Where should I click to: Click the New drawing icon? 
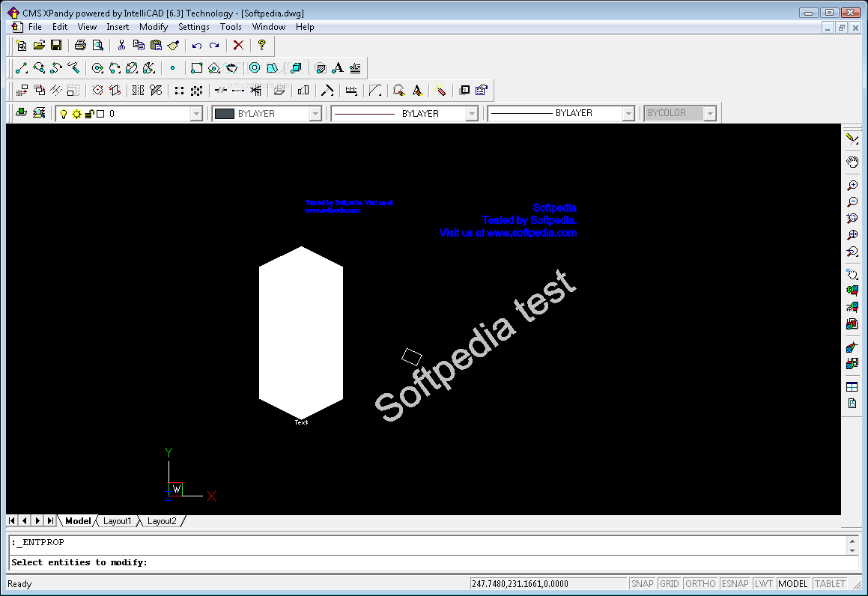(22, 46)
